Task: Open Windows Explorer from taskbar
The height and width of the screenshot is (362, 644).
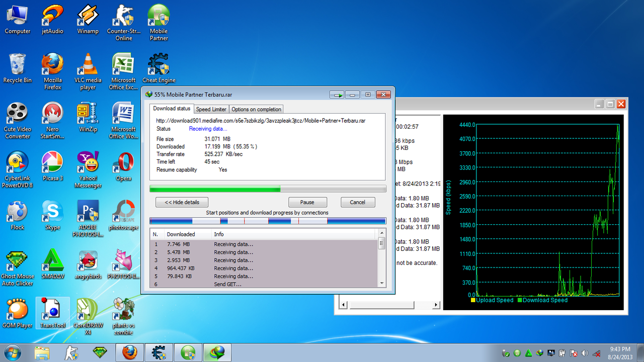Action: pos(42,353)
